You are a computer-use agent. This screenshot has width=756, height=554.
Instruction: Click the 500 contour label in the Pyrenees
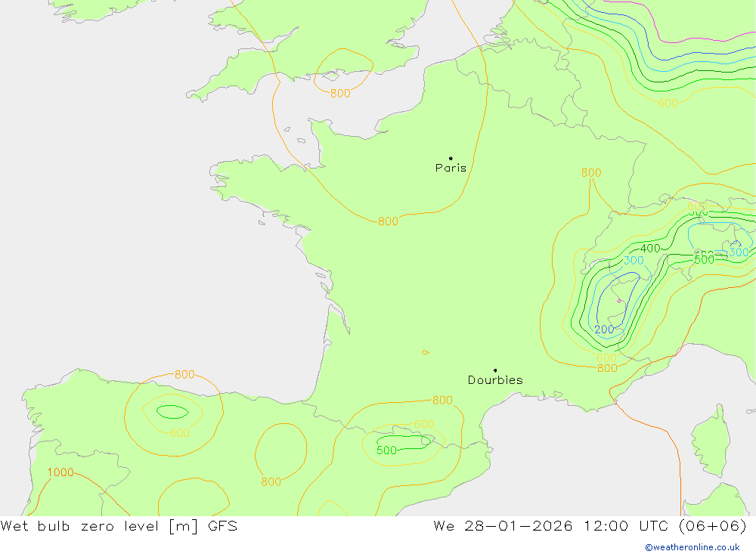click(386, 450)
